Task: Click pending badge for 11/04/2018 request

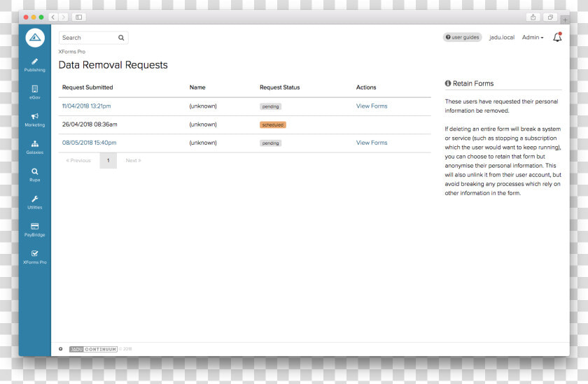Action: click(270, 106)
